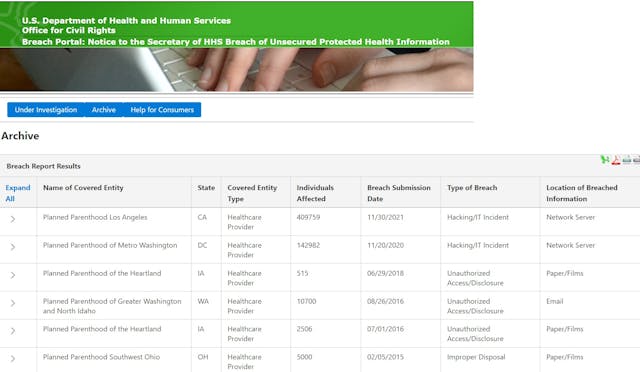
Task: Sort by Individuals Affected column header
Action: click(315, 193)
